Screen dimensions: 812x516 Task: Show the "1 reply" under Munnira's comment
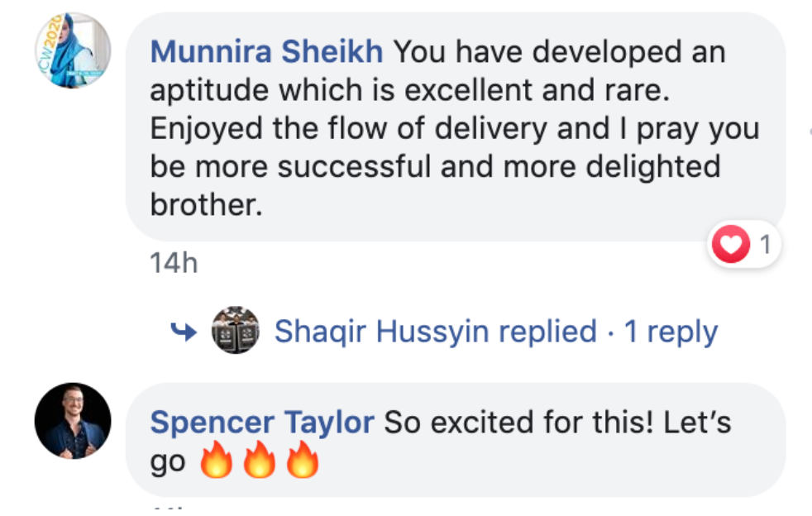pos(671,332)
